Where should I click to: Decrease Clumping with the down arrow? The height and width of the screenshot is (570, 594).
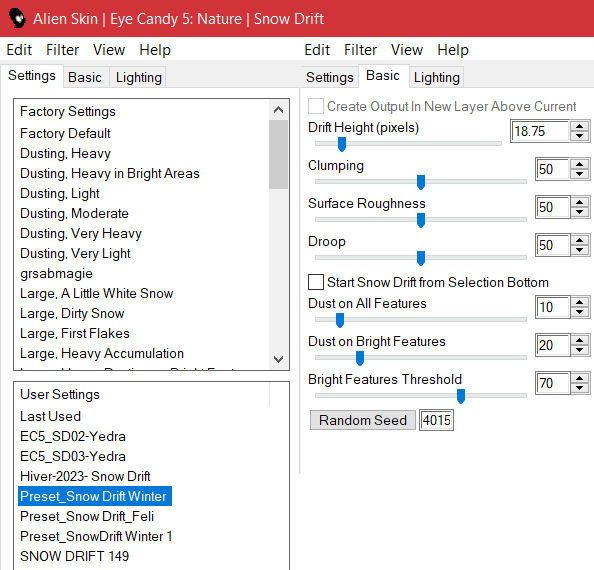tap(579, 174)
